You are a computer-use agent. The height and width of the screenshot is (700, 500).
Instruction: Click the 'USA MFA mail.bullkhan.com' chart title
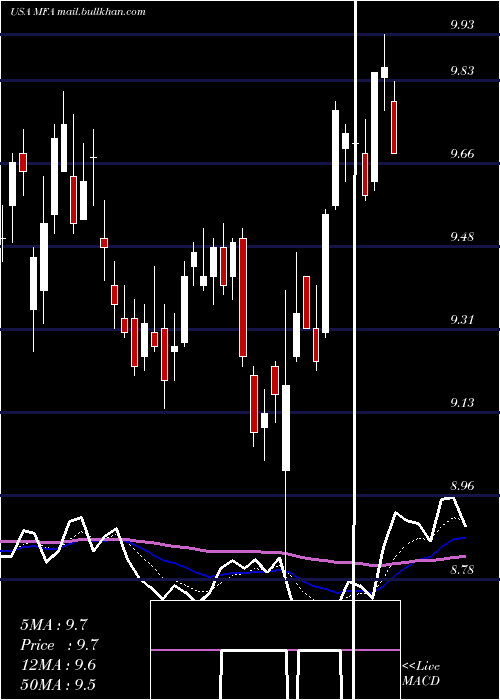tap(78, 12)
